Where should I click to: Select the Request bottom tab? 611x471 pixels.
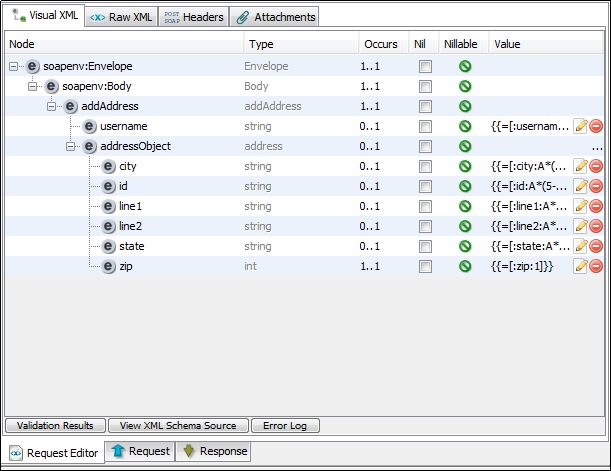(x=140, y=451)
